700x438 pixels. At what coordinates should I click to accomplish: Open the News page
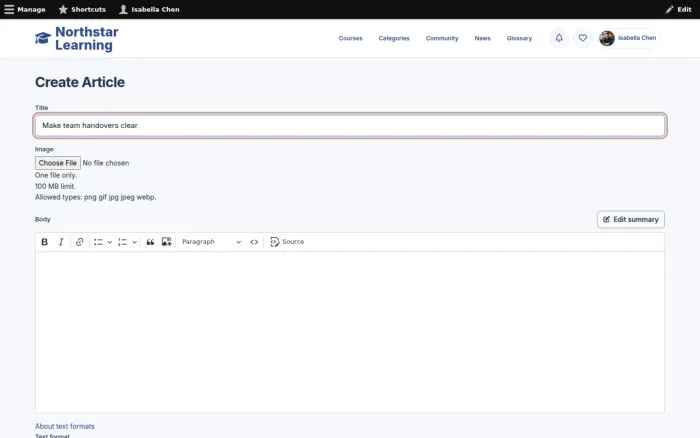point(483,38)
